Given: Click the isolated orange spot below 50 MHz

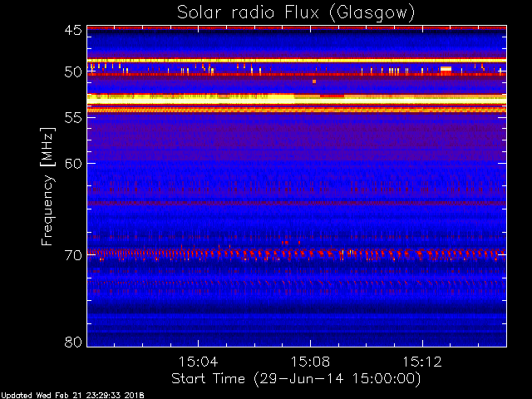Looking at the screenshot, I should point(314,81).
